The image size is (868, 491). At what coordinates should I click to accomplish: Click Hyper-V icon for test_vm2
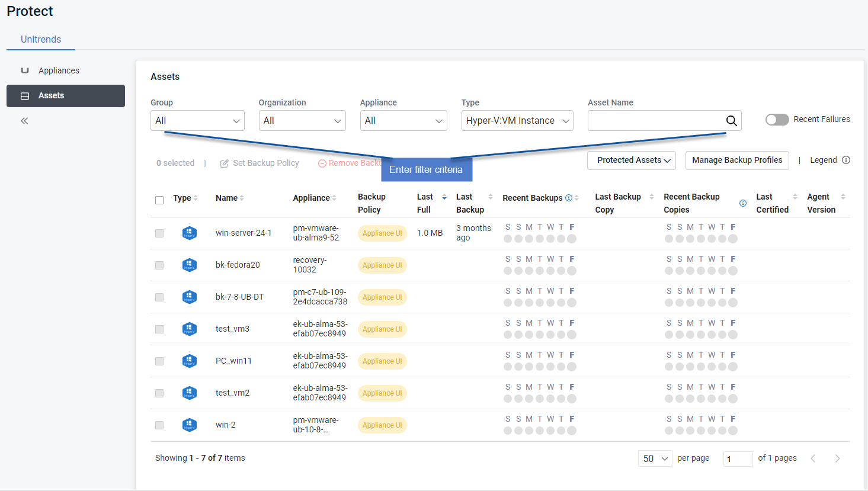click(190, 393)
